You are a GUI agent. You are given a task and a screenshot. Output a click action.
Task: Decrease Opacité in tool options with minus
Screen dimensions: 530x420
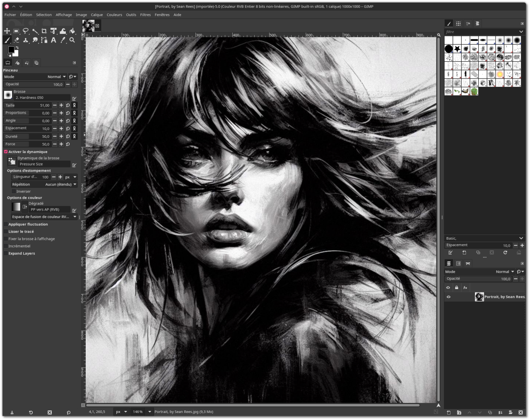tap(68, 84)
